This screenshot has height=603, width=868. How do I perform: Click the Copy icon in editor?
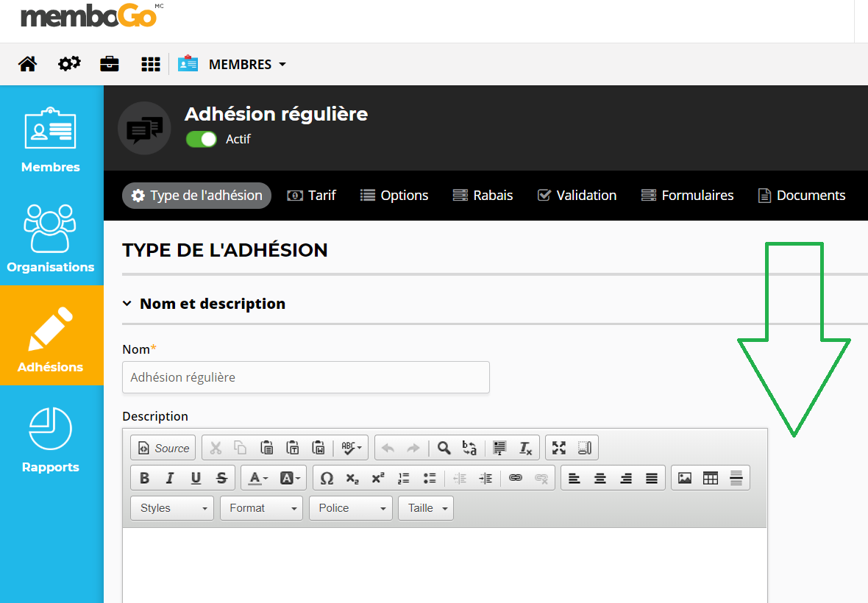tap(241, 448)
